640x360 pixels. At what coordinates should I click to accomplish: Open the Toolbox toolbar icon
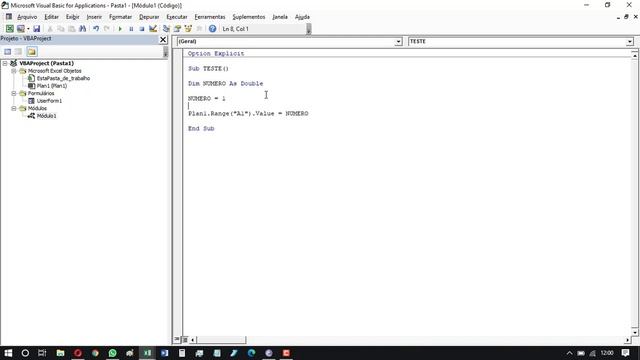(199, 29)
